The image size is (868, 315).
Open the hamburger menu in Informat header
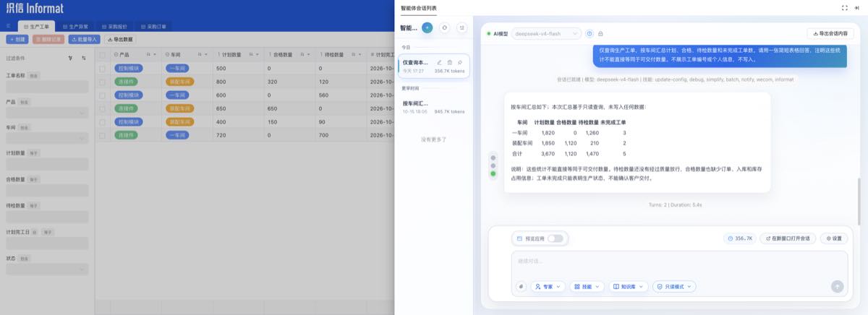coord(8,25)
